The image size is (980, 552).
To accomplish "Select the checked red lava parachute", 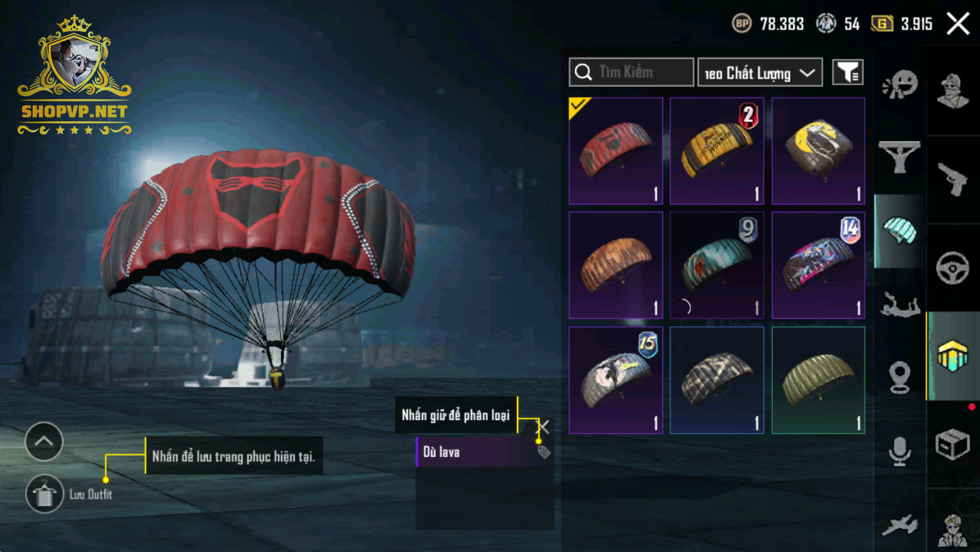I will coord(615,151).
